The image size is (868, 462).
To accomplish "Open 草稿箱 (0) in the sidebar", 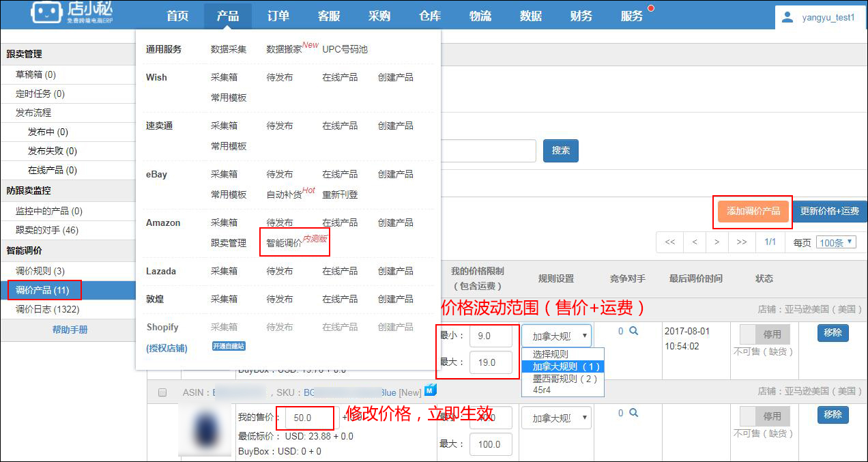I will 36,74.
